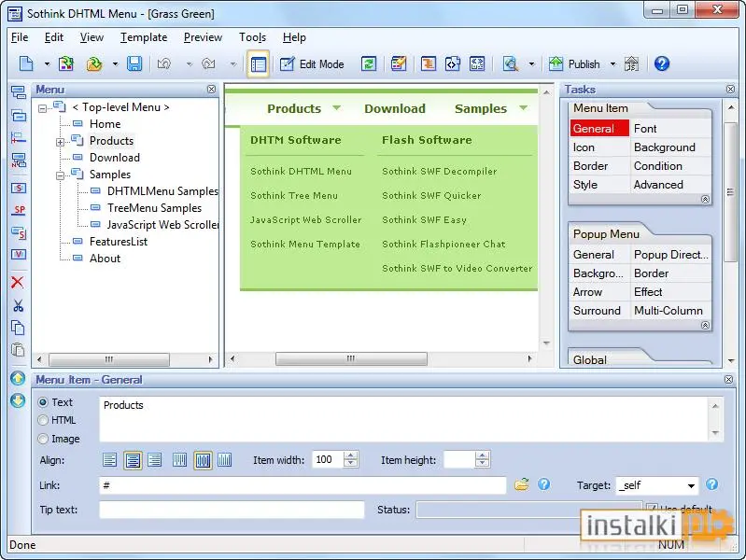Click the scissors Cut icon

pyautogui.click(x=18, y=305)
